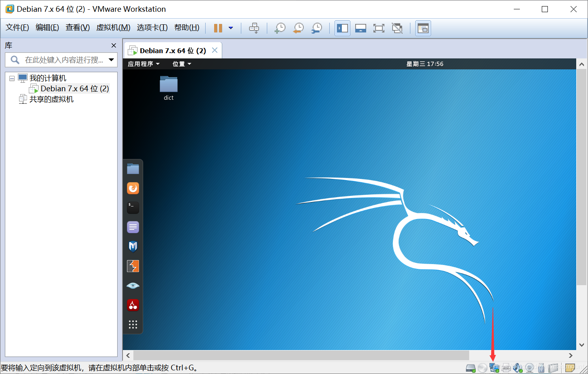Viewport: 588px width, 374px height.
Task: Open the snapshot manager icon
Action: [x=317, y=28]
